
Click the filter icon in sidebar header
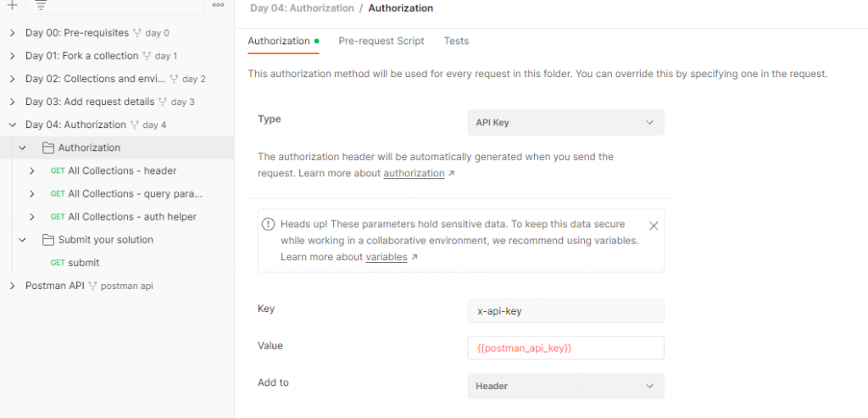coord(41,5)
